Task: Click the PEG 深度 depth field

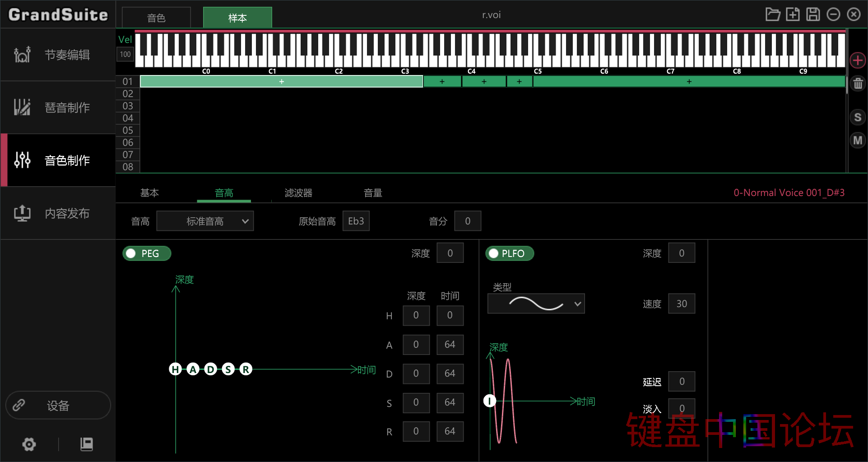Action: point(450,253)
